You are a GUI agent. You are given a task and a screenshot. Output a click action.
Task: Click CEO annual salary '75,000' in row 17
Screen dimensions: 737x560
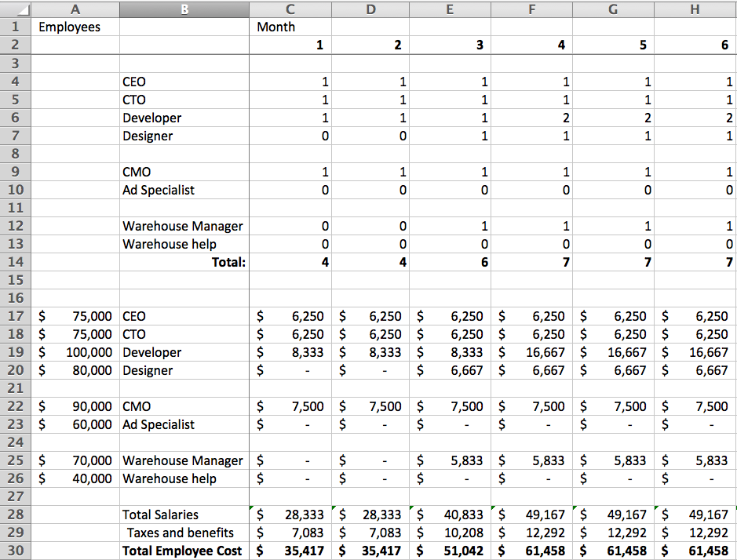coord(75,316)
